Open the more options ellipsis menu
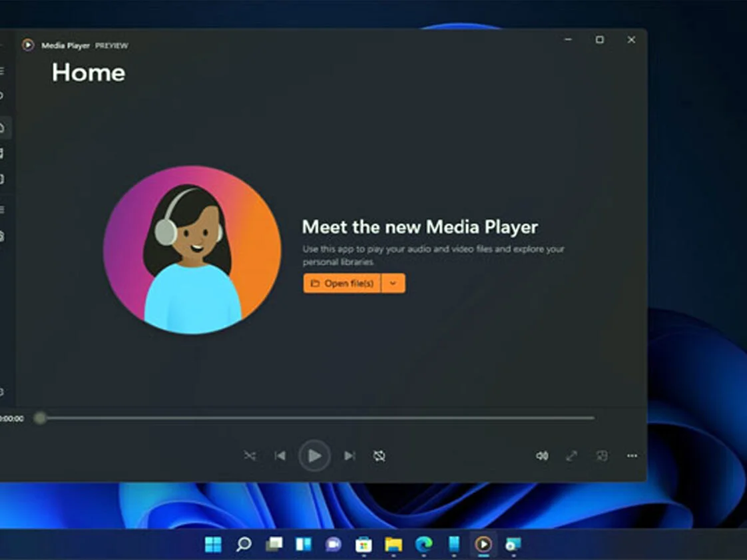The image size is (747, 560). (x=632, y=455)
